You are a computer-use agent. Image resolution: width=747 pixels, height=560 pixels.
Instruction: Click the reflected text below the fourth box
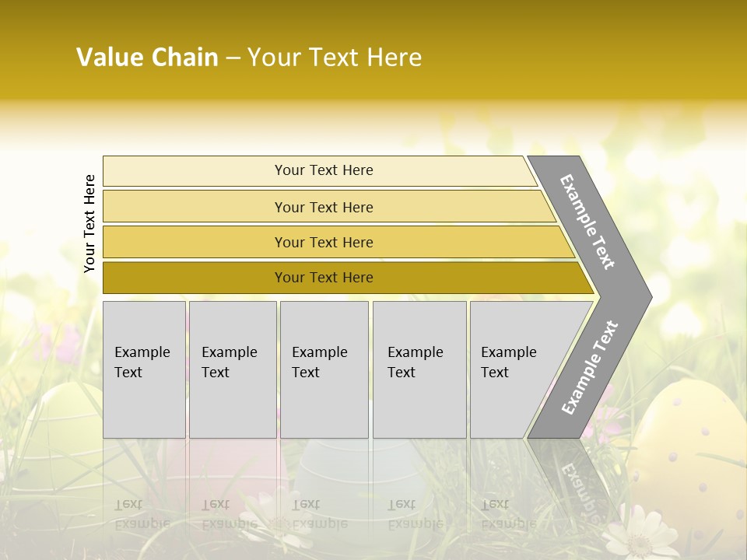click(415, 513)
